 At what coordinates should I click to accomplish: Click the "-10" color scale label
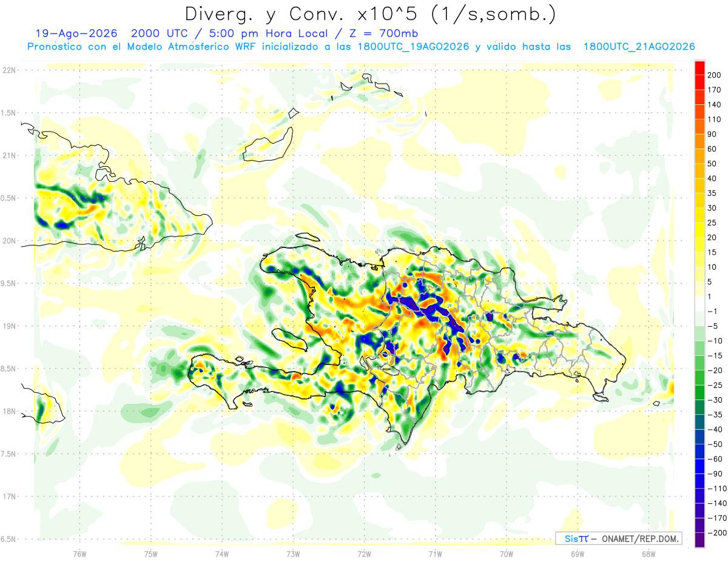coord(715,341)
